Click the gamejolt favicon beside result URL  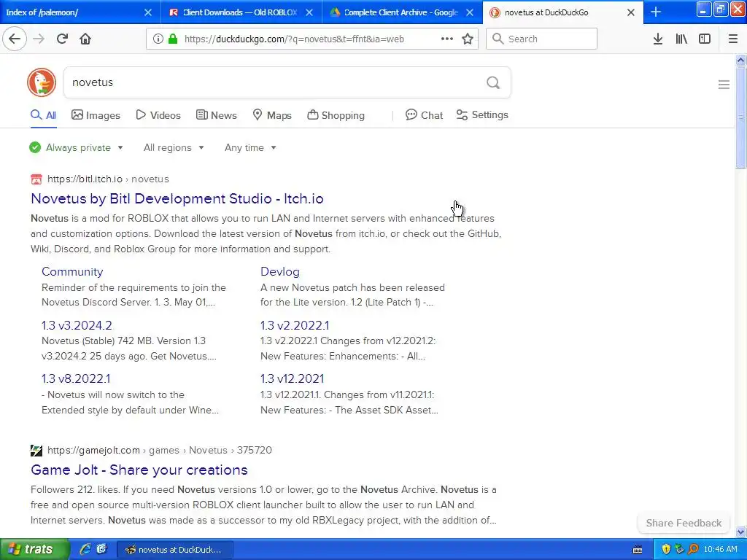(36, 450)
